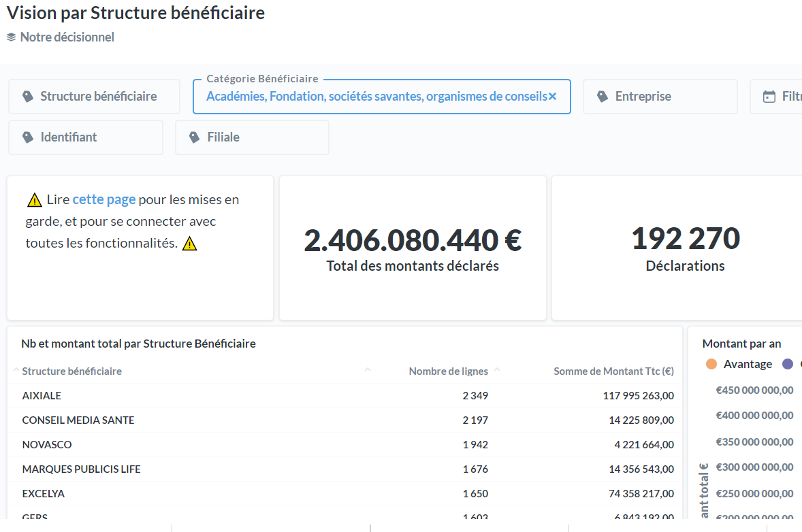Click the calendar icon in the date filter

(769, 97)
